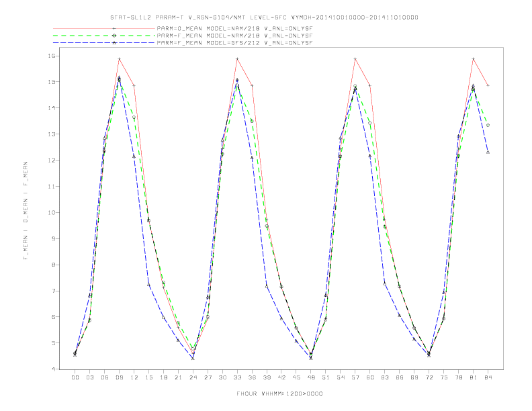The image size is (532, 411).
Task: Click x-axis tick label 09
Action: [119, 377]
